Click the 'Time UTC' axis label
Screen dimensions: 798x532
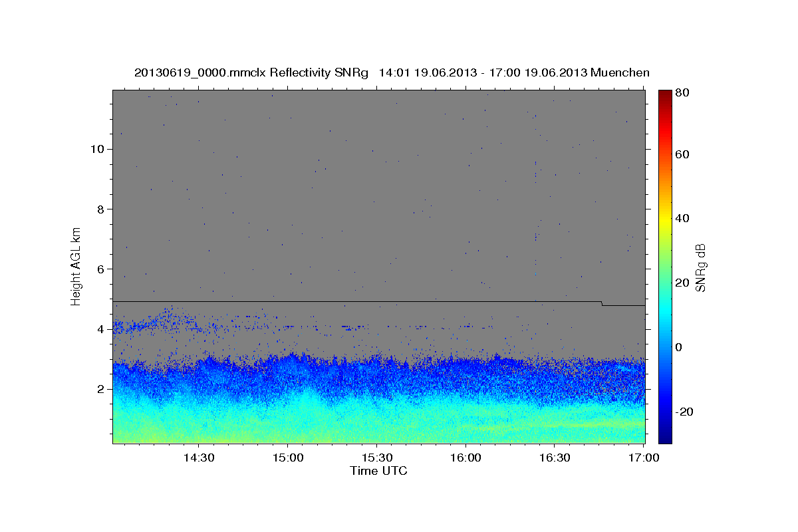(x=378, y=471)
